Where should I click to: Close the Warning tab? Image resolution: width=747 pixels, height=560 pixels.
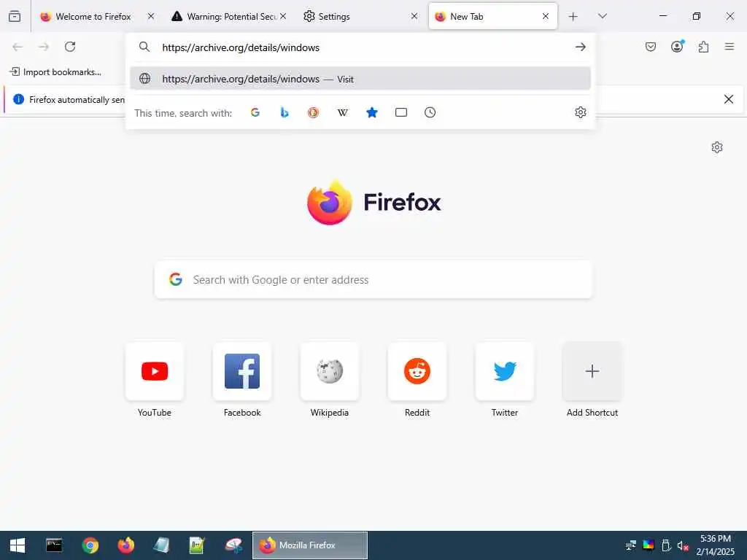point(283,16)
